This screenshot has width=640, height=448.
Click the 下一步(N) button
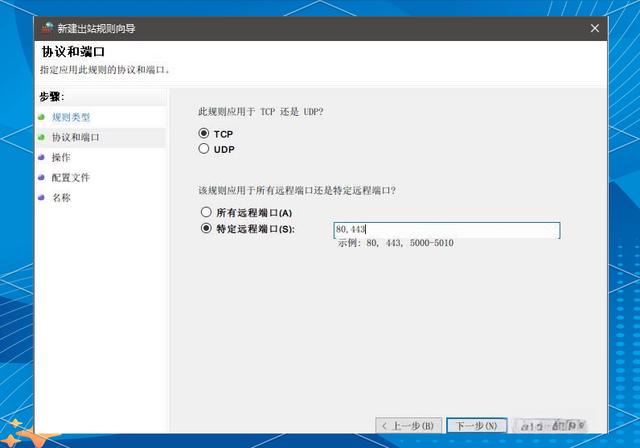pyautogui.click(x=477, y=426)
